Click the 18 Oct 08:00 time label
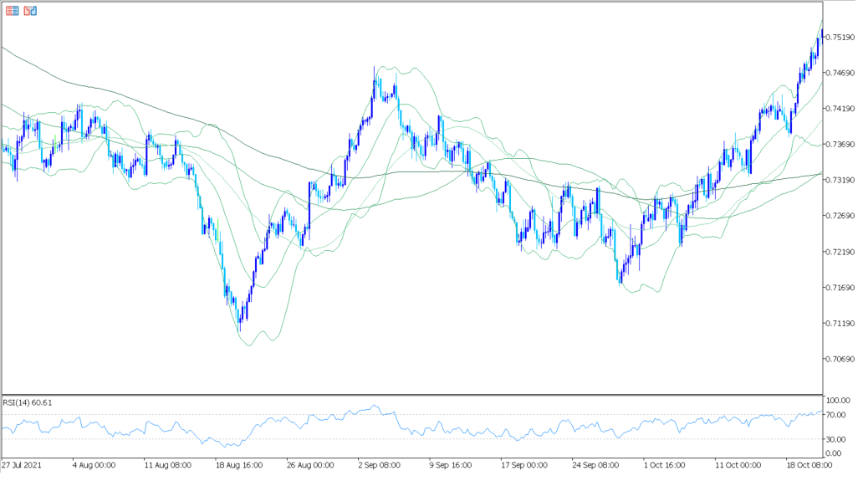 (809, 465)
